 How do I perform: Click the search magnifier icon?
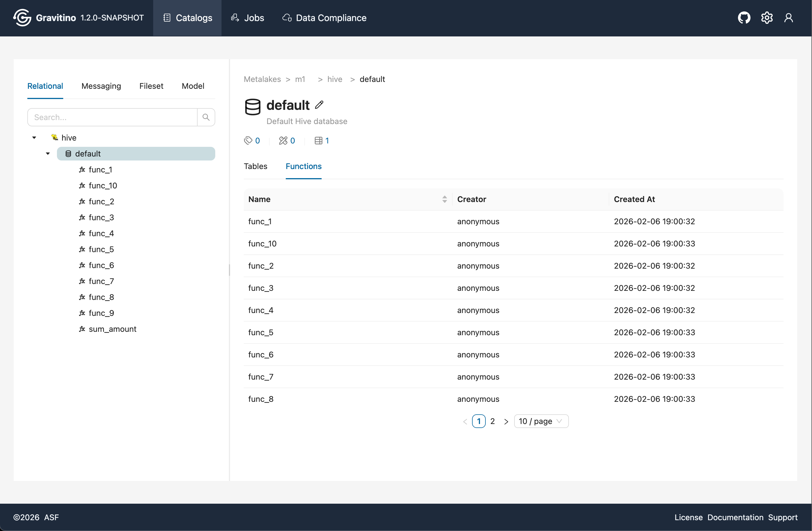206,117
